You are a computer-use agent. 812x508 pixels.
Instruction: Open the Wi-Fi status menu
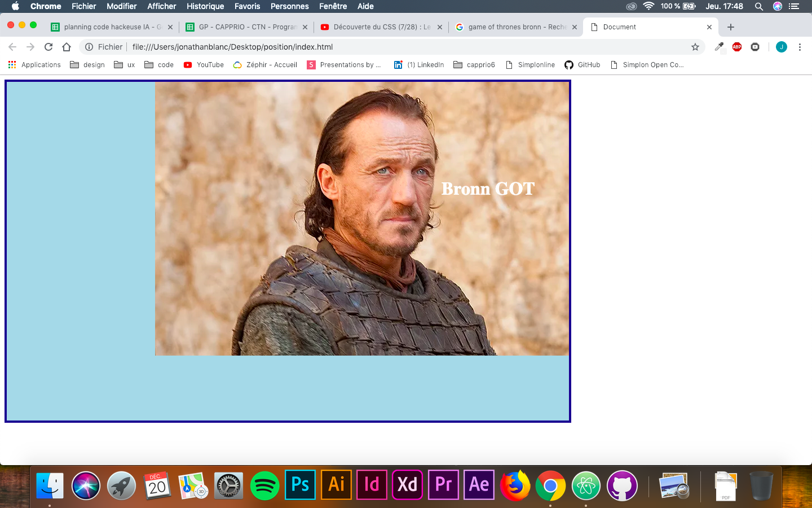click(649, 6)
